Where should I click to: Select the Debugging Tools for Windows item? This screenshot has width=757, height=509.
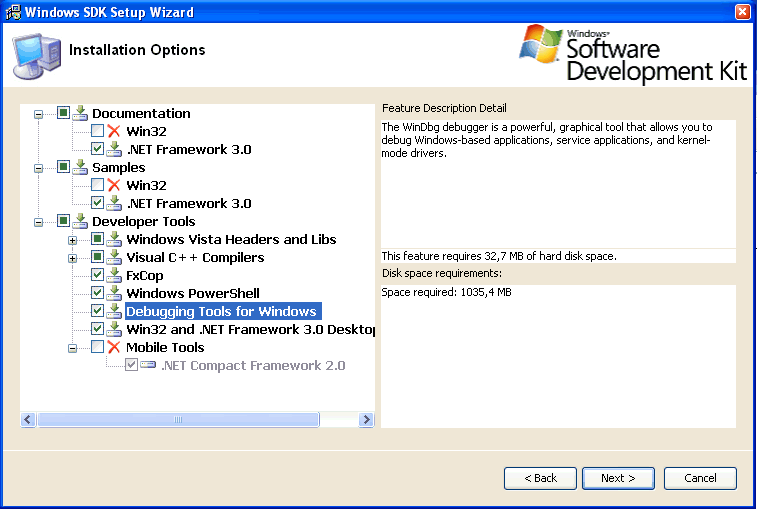(221, 311)
